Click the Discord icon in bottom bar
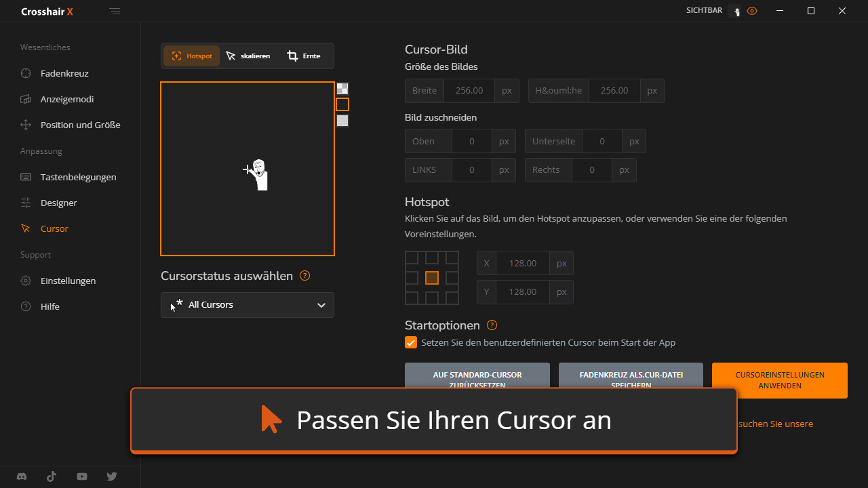Viewport: 868px width, 488px height. coord(22,476)
